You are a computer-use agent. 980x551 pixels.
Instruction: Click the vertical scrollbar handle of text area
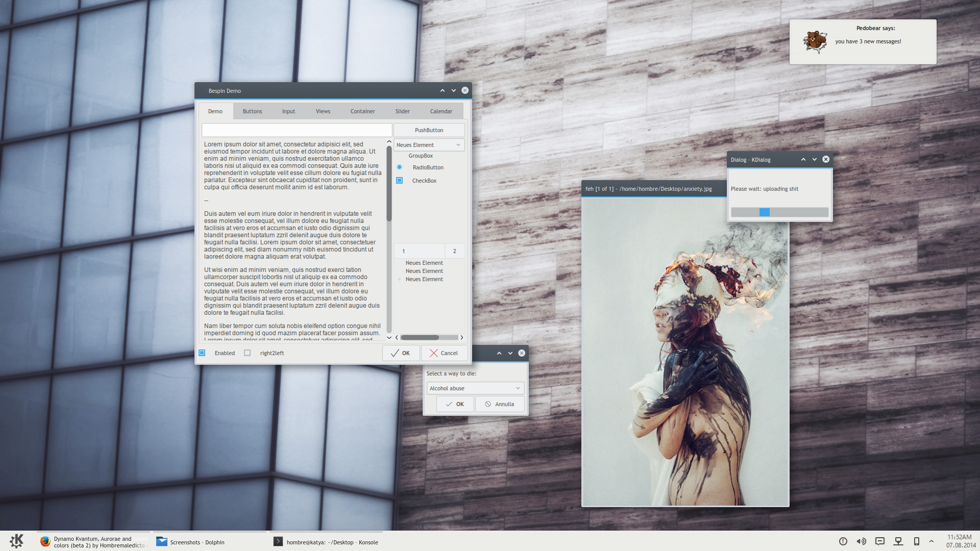point(389,184)
